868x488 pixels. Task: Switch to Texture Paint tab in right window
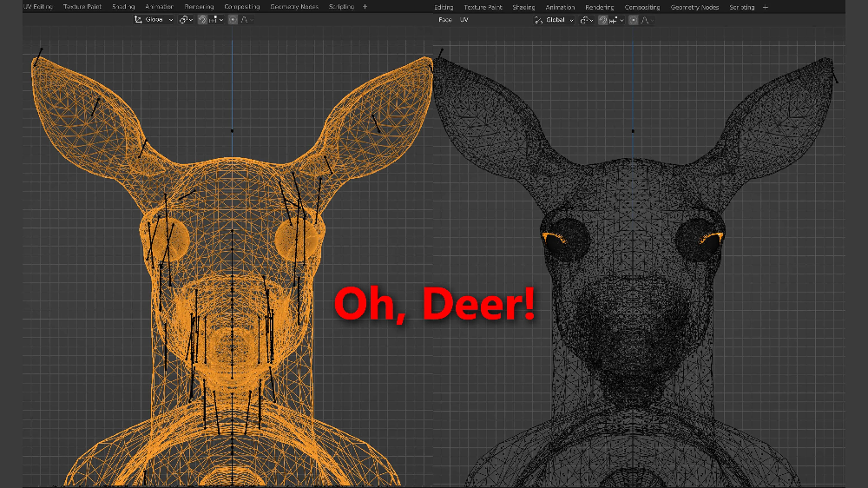tap(483, 7)
